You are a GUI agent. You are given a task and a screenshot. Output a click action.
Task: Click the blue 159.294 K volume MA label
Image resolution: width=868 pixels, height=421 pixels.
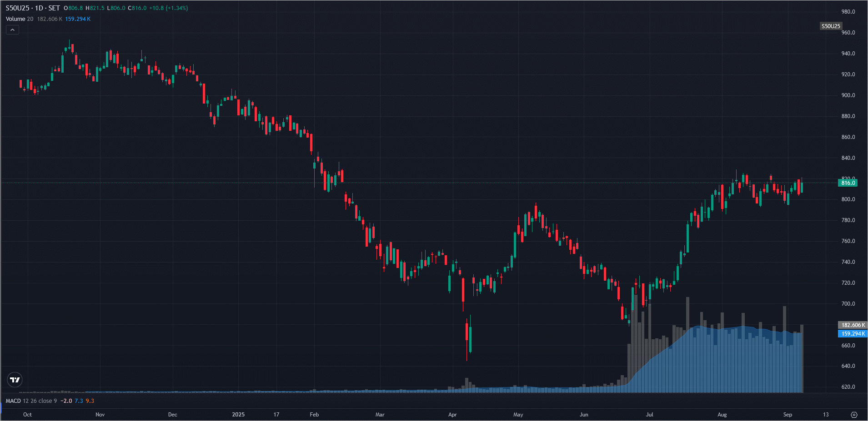point(852,334)
